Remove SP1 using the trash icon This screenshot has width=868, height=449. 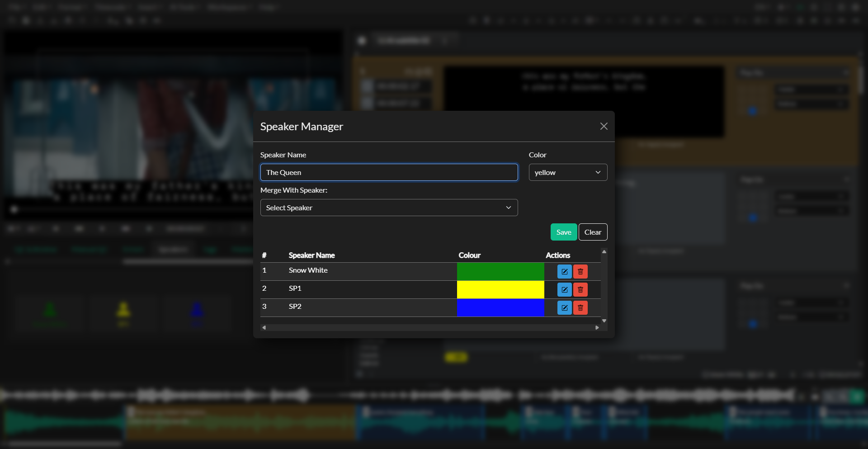pos(580,289)
